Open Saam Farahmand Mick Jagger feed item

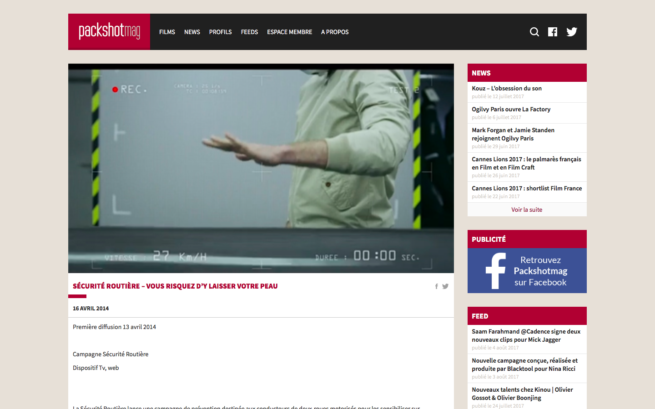click(526, 335)
